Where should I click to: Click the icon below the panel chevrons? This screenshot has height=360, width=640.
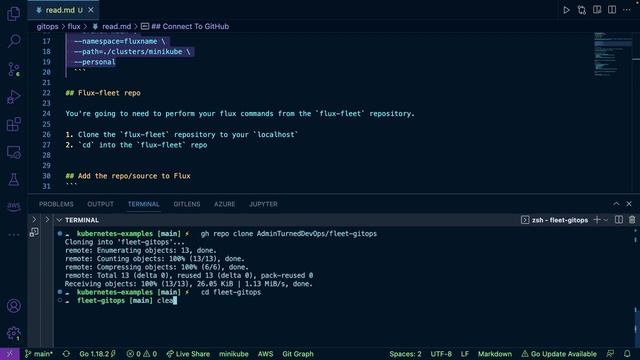34,233
